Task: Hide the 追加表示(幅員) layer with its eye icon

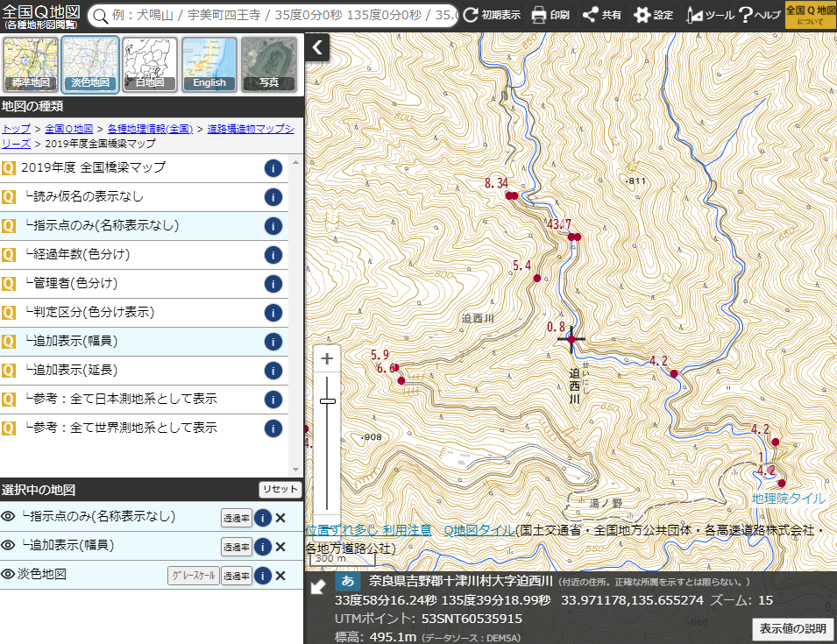Action: coord(10,547)
